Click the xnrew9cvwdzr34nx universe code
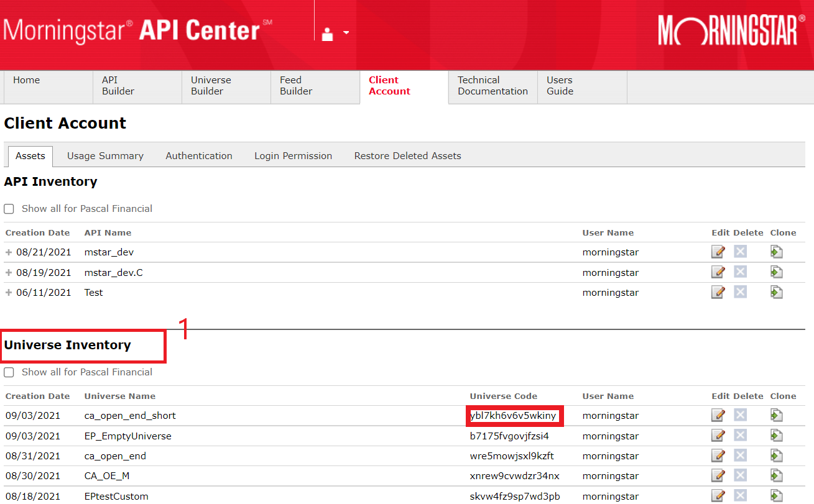Image resolution: width=814 pixels, height=504 pixels. 515,476
